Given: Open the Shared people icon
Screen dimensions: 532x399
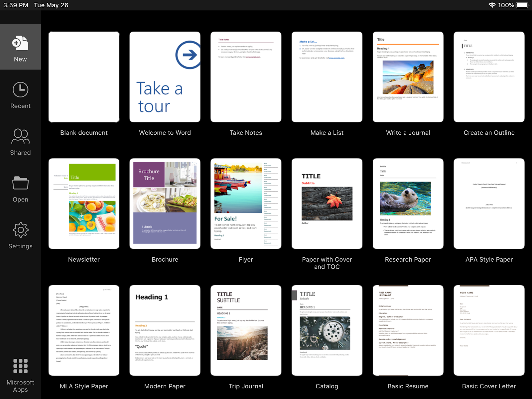Looking at the screenshot, I should pos(20,137).
